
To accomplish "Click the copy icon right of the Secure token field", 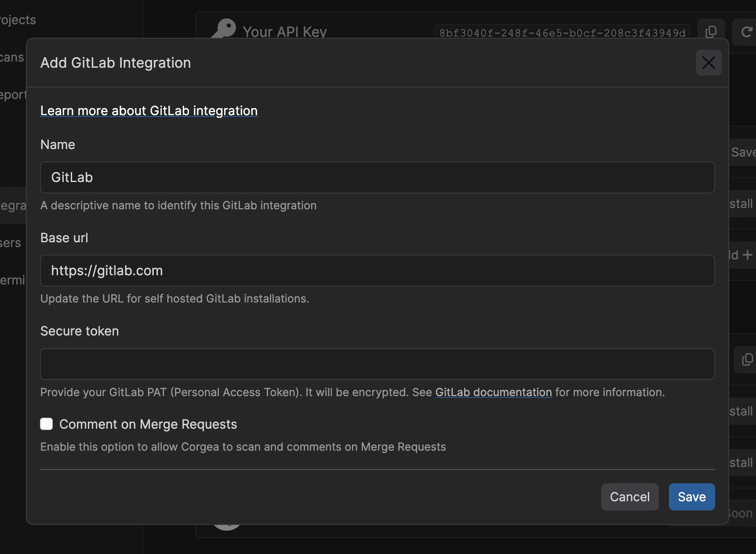I will (747, 360).
